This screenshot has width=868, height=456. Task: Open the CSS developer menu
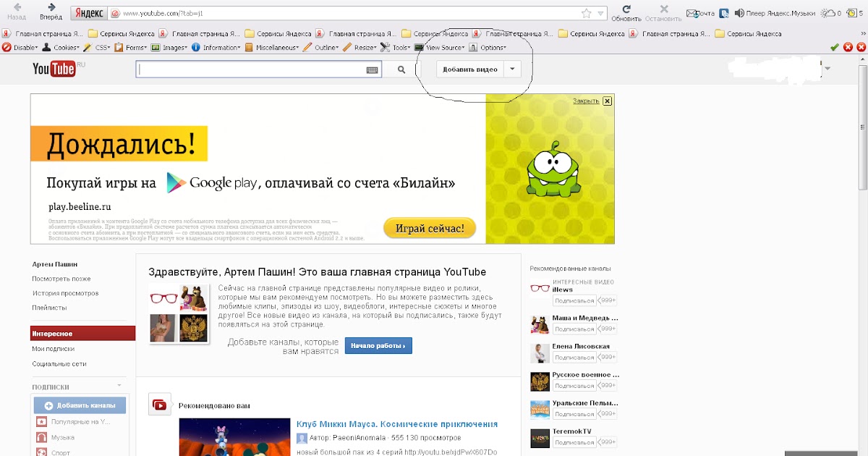tap(97, 47)
